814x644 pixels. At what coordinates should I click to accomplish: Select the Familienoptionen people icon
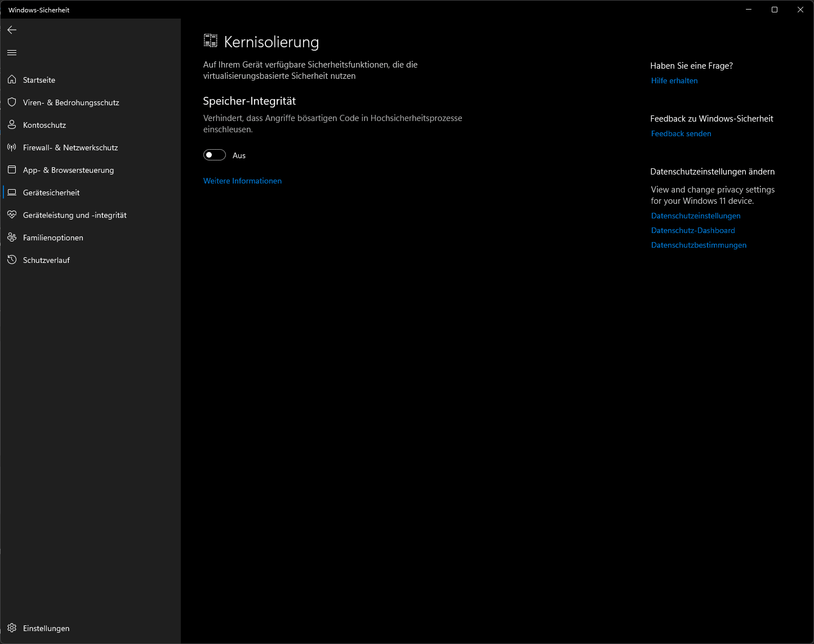pyautogui.click(x=12, y=238)
